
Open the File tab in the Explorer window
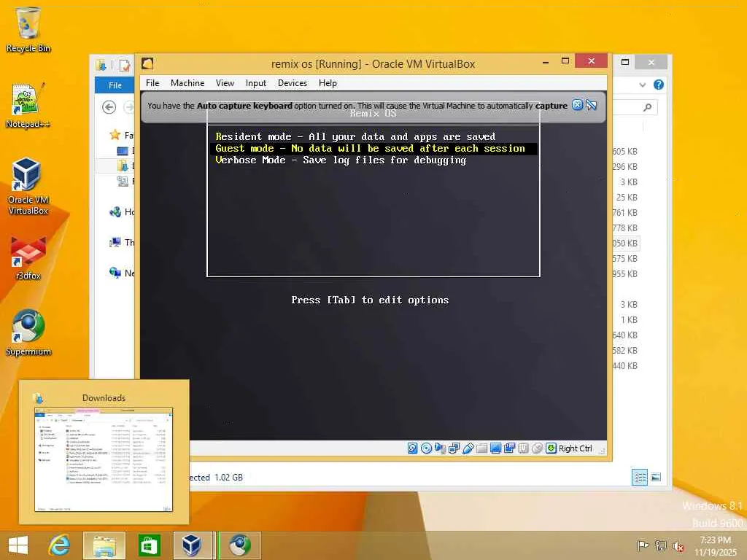(x=115, y=85)
